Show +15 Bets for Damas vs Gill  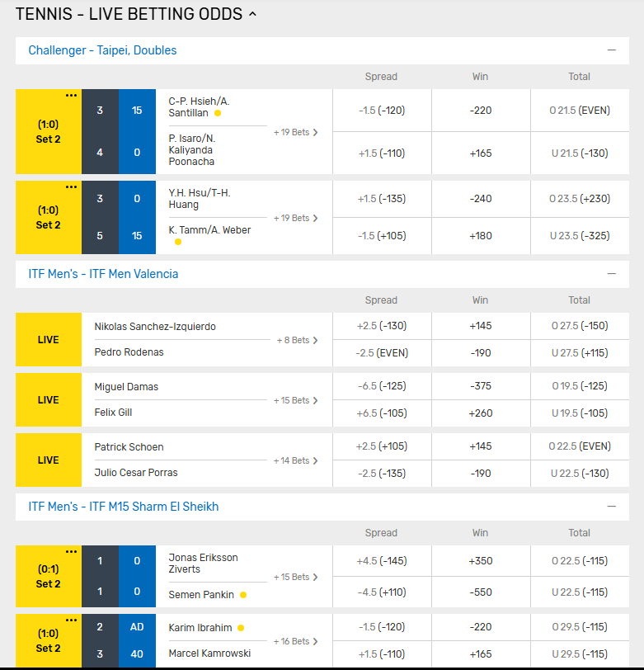point(296,400)
